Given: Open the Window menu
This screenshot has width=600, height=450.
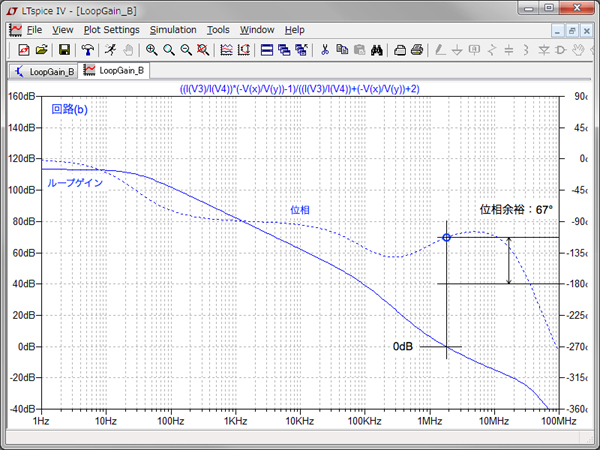Looking at the screenshot, I should tap(257, 30).
